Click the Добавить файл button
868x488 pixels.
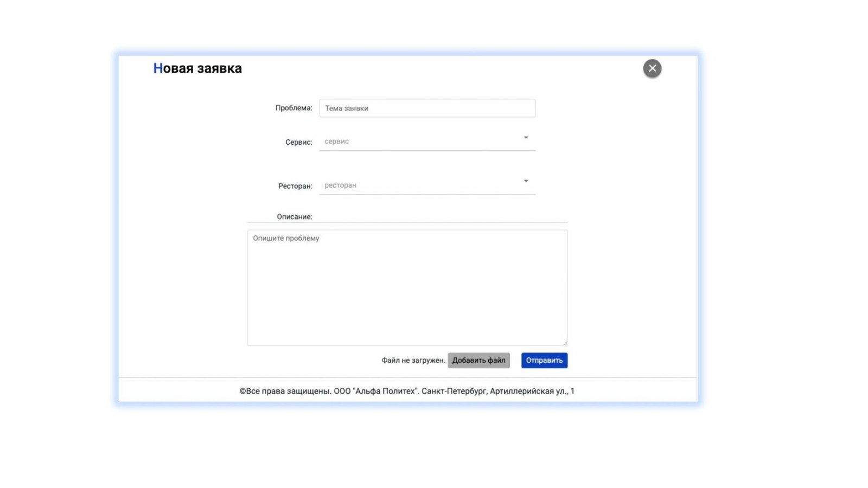pyautogui.click(x=478, y=361)
